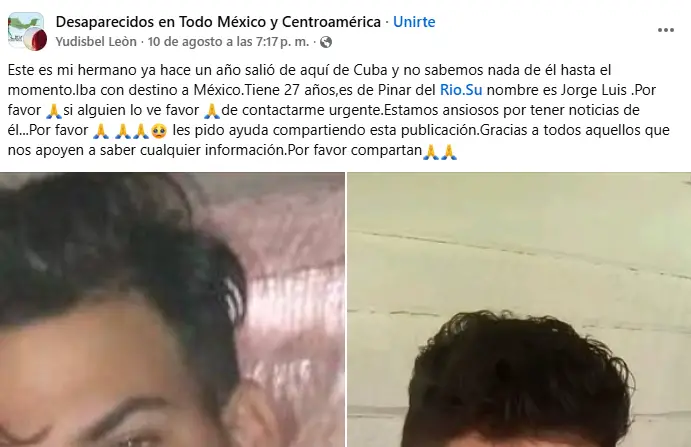Click the last praying hands emoji after 'compartan'
Image resolution: width=691 pixels, height=447 pixels.
(x=449, y=151)
